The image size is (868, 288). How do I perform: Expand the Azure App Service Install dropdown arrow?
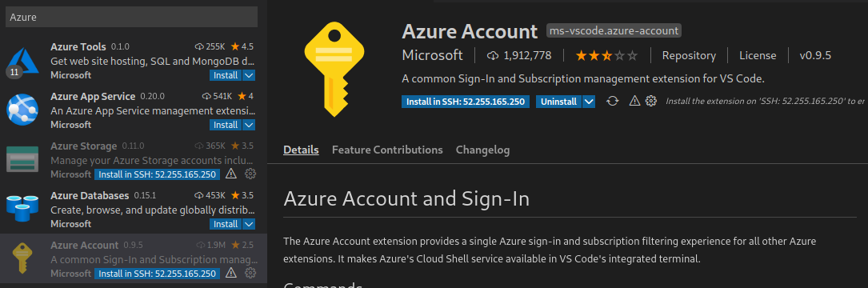click(249, 125)
